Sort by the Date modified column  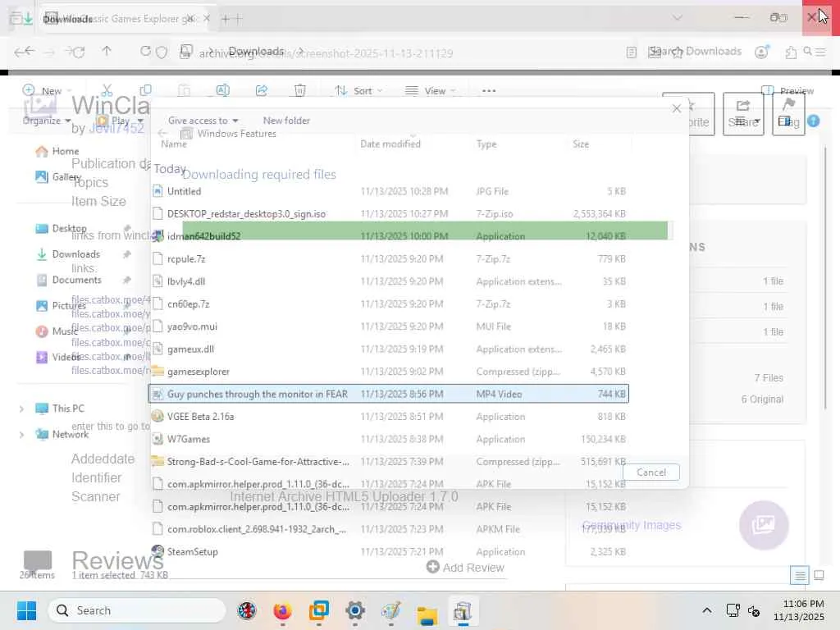[x=390, y=144]
